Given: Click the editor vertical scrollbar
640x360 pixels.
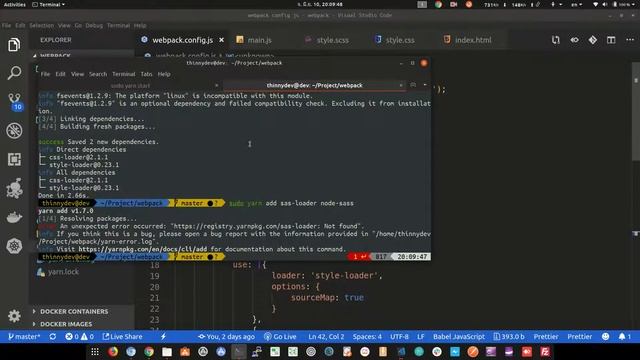Looking at the screenshot, I should pyautogui.click(x=636, y=111).
